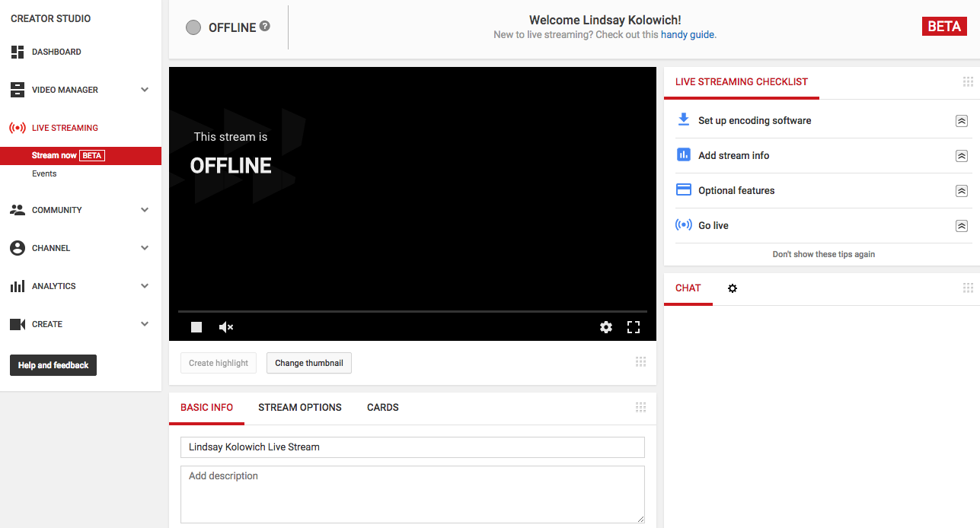Expand the Go live tip
The image size is (980, 528).
tap(962, 226)
